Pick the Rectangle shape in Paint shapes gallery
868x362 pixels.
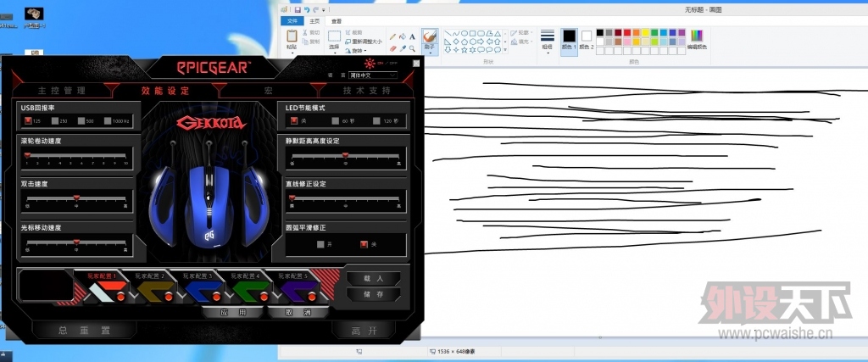(472, 33)
